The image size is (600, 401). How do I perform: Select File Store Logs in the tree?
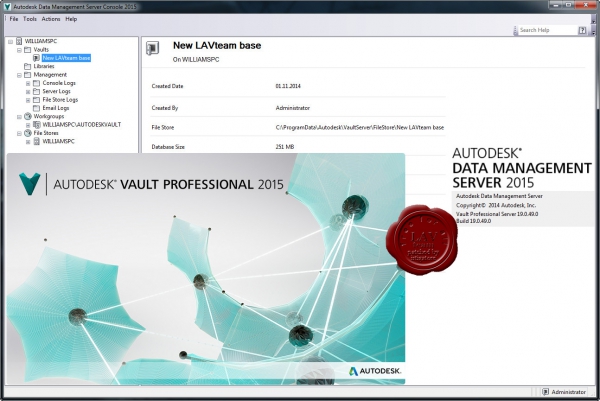pyautogui.click(x=60, y=100)
